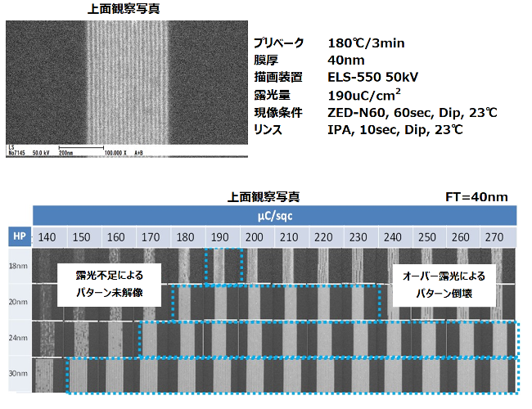Click the 200nm scale bar in SEM image

pos(79,152)
